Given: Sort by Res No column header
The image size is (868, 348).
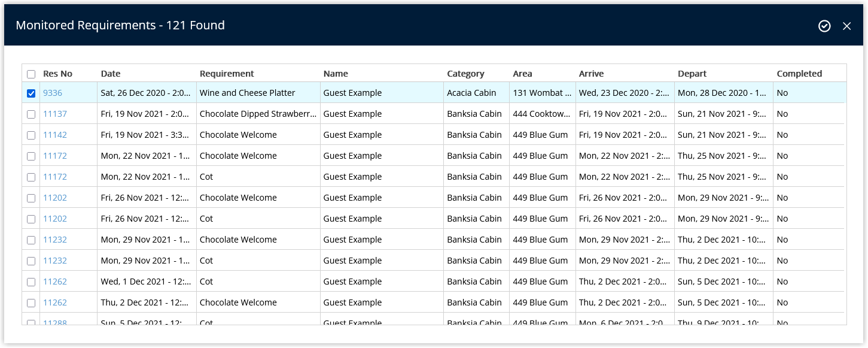Looking at the screenshot, I should point(57,74).
